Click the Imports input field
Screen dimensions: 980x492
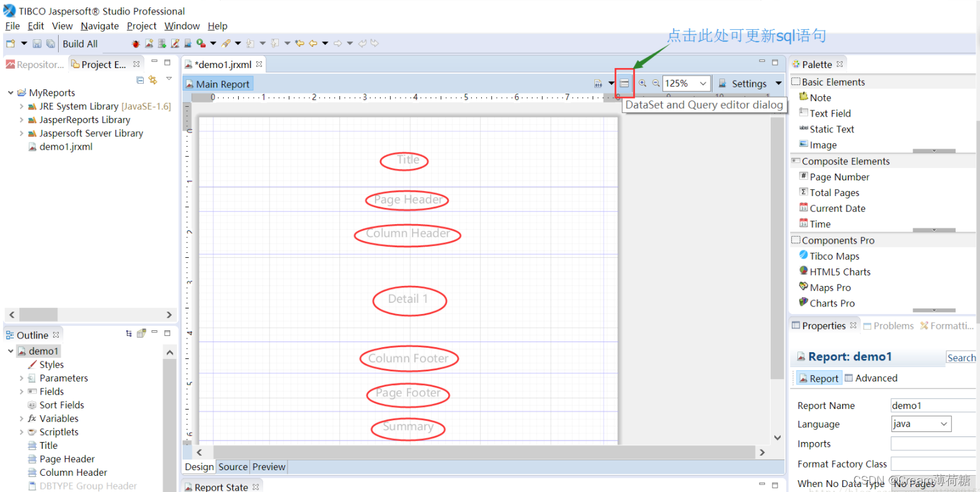[x=933, y=444]
